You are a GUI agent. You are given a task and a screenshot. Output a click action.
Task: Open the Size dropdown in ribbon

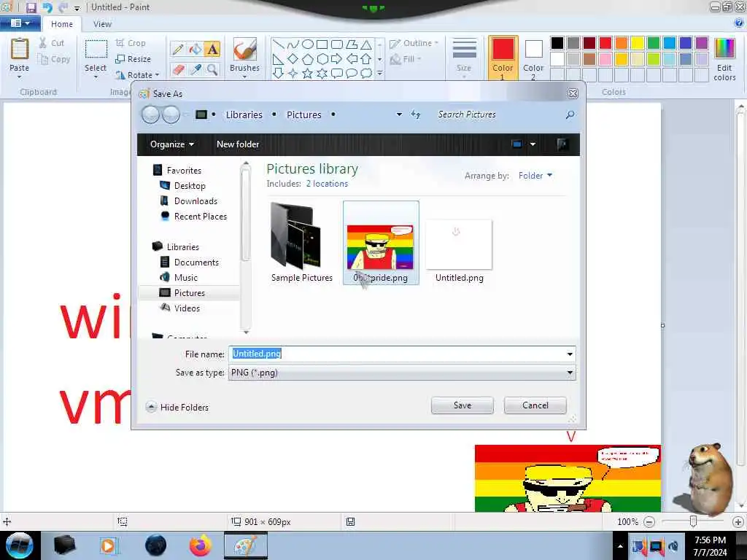tap(464, 57)
